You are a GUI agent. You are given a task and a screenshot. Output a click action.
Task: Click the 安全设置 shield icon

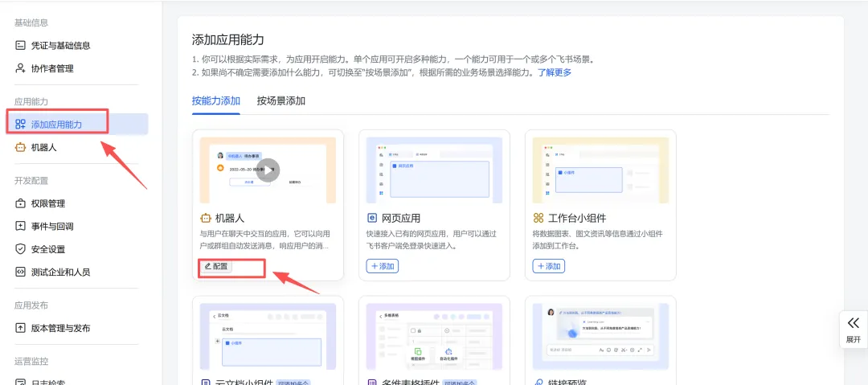(x=20, y=248)
